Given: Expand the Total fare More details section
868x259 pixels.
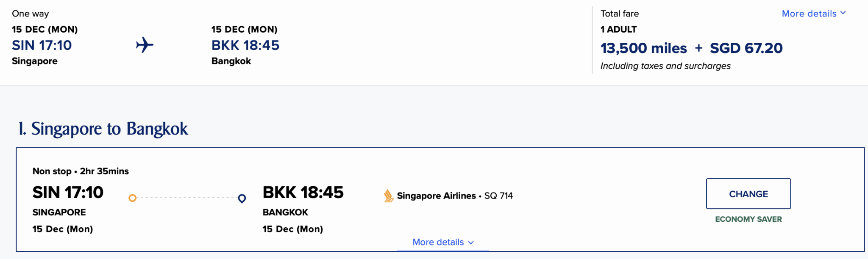Looking at the screenshot, I should [x=813, y=13].
